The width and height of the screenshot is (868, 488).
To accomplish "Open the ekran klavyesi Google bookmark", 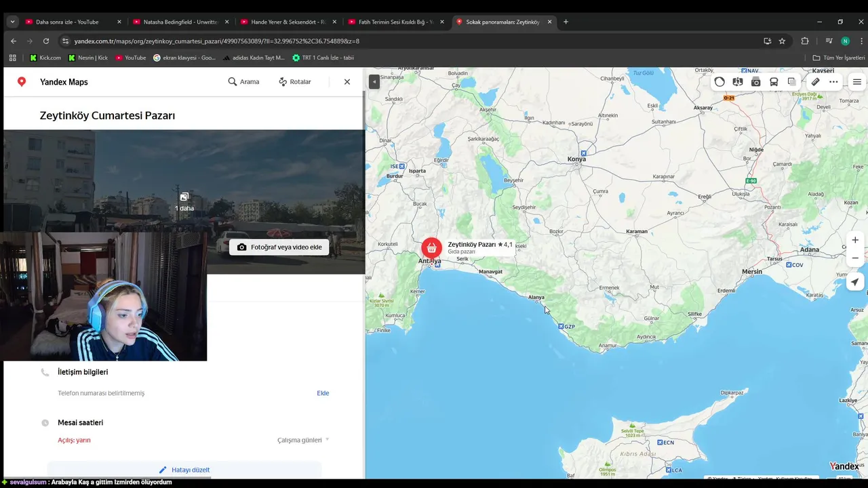I will click(x=184, y=58).
